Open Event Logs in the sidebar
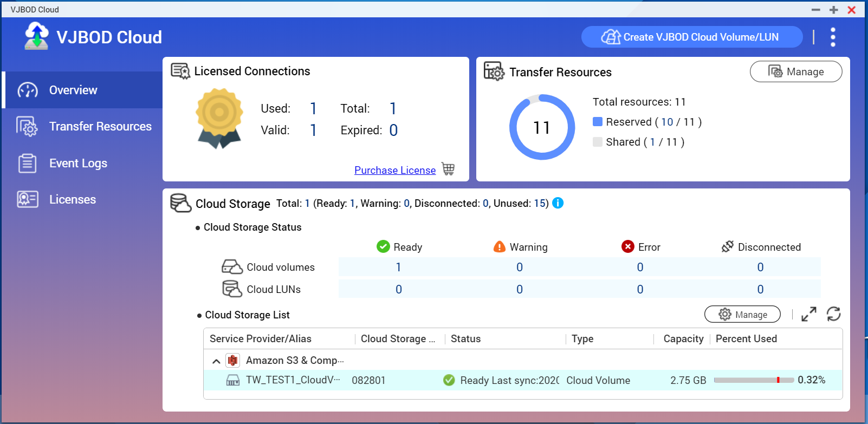The image size is (868, 424). point(82,163)
